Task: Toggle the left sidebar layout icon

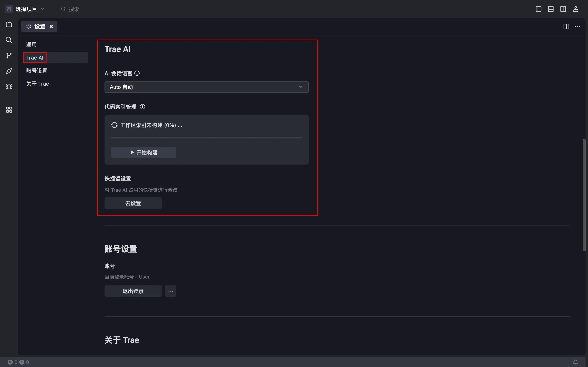Action: click(538, 9)
